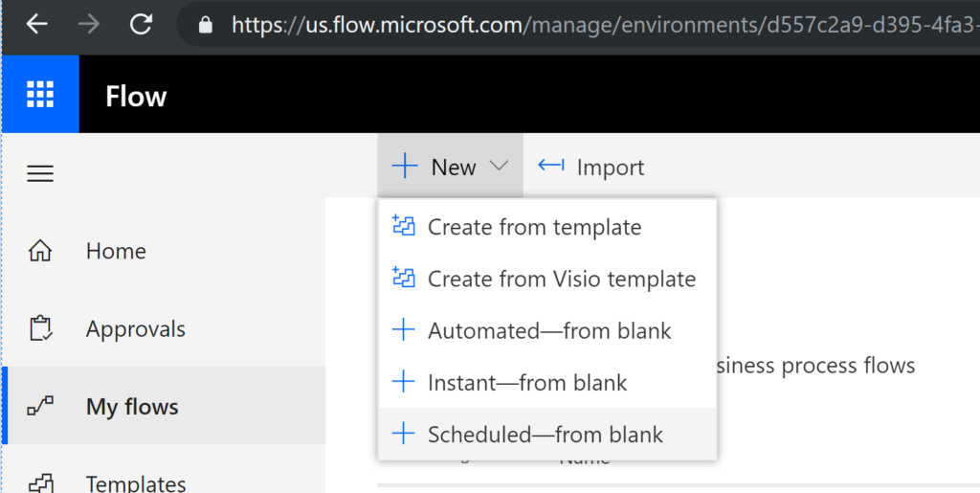The height and width of the screenshot is (493, 980).
Task: View site info via the lock icon
Action: click(205, 25)
